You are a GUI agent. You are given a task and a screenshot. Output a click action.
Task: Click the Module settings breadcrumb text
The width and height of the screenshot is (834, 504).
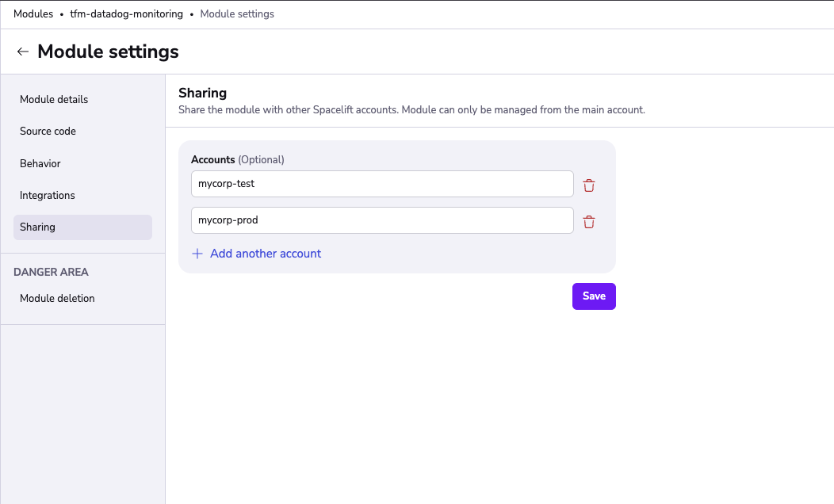coord(237,13)
